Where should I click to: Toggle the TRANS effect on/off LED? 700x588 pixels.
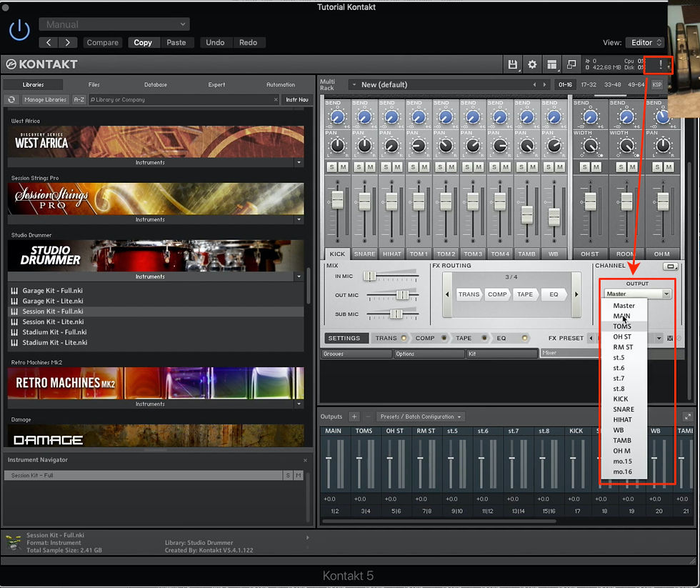404,338
